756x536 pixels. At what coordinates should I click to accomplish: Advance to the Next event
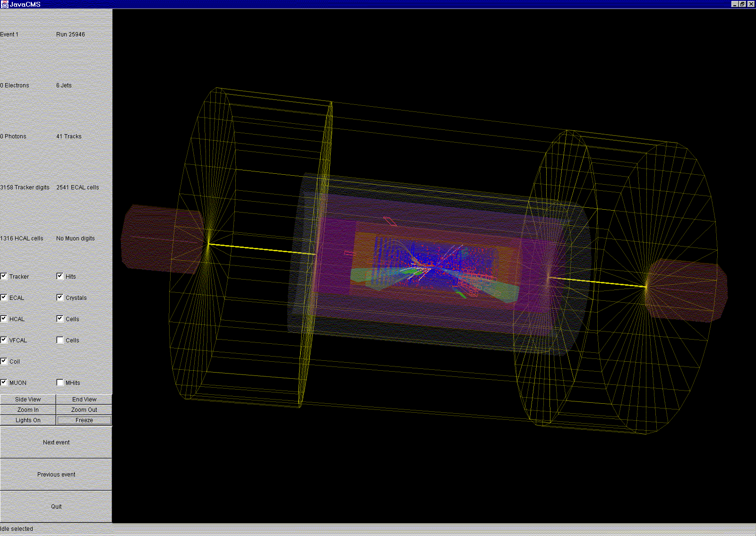56,442
